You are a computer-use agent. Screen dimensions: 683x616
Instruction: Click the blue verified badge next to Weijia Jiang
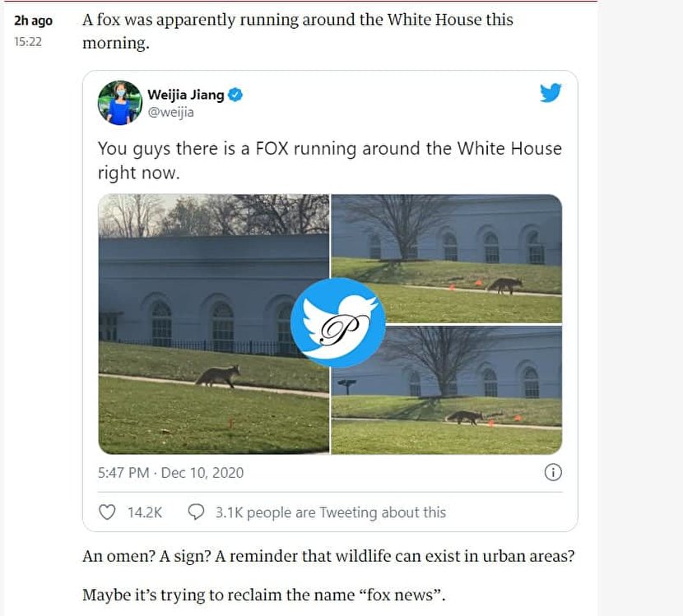coord(235,95)
